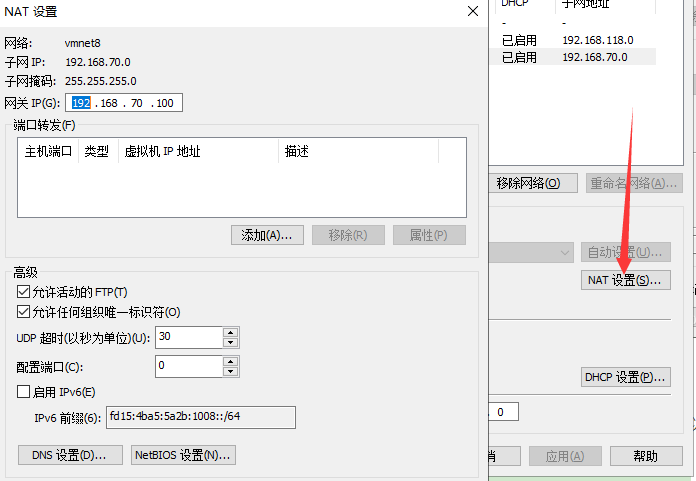
Task: Click 帮助 button in background window
Action: 646,456
